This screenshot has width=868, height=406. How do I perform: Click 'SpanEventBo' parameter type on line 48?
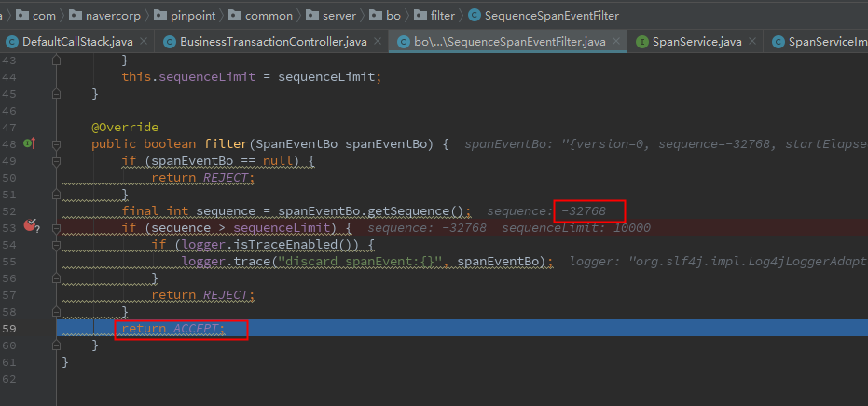pos(296,144)
